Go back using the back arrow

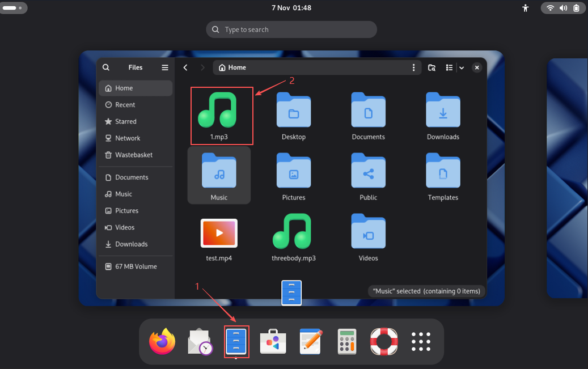coord(185,67)
